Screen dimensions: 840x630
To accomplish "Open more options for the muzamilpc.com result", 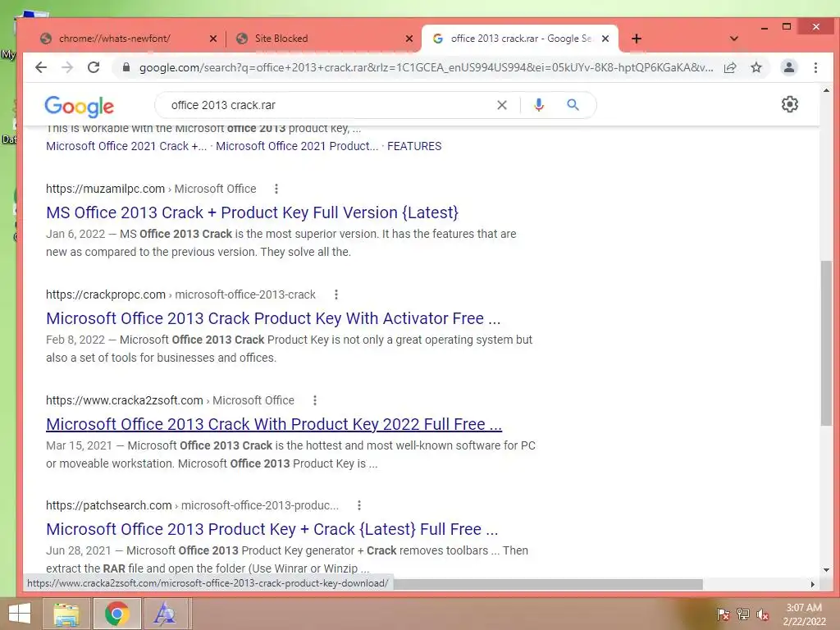I will 276,189.
